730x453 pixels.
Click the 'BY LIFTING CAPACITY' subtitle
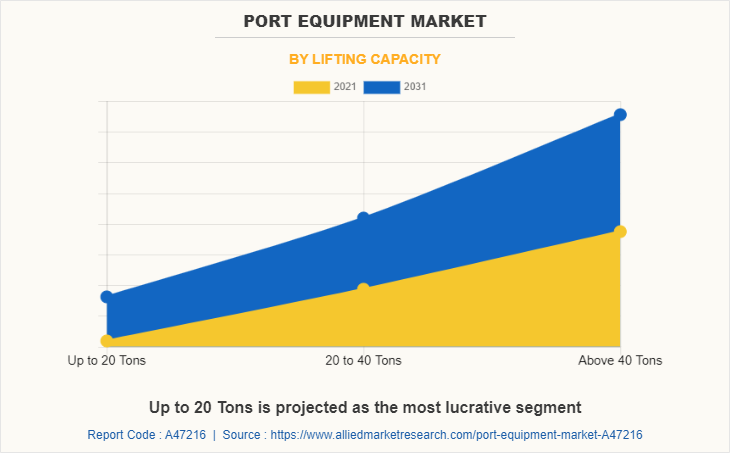coord(365,59)
